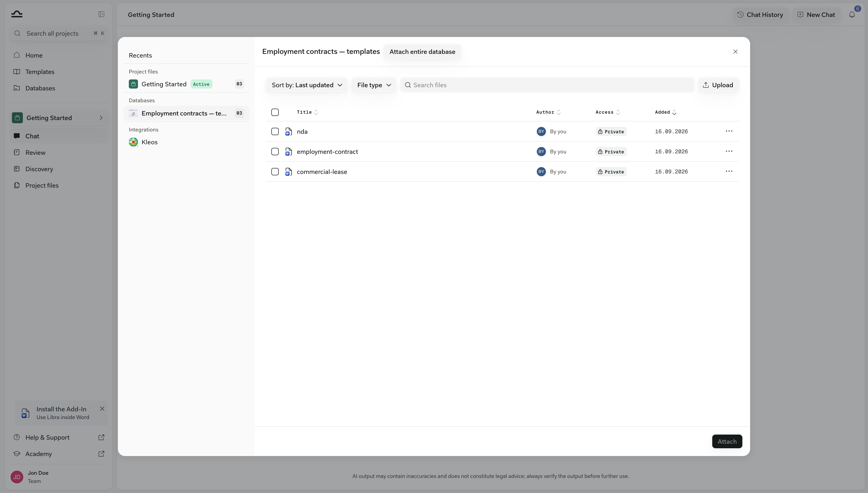Close the attach files dialog
The image size is (868, 493).
pyautogui.click(x=735, y=51)
